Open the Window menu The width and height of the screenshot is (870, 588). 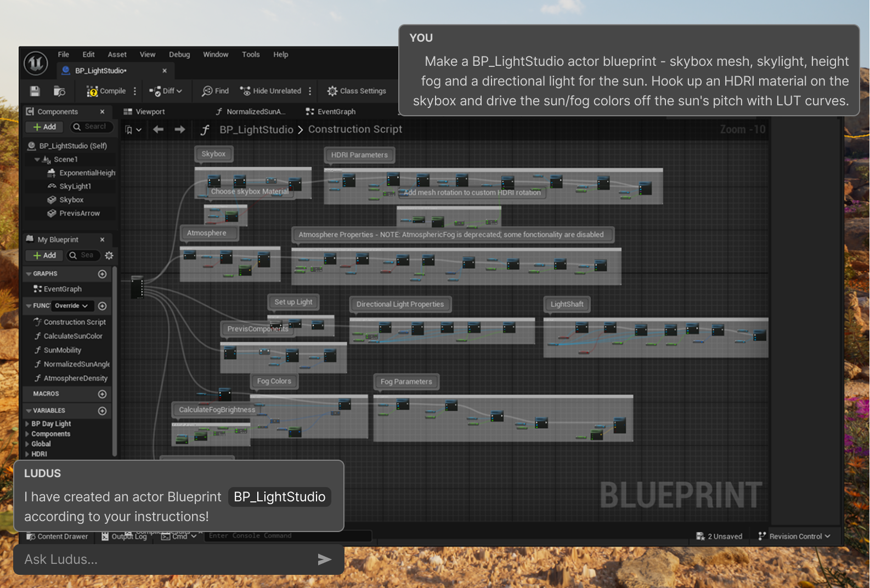(x=216, y=54)
